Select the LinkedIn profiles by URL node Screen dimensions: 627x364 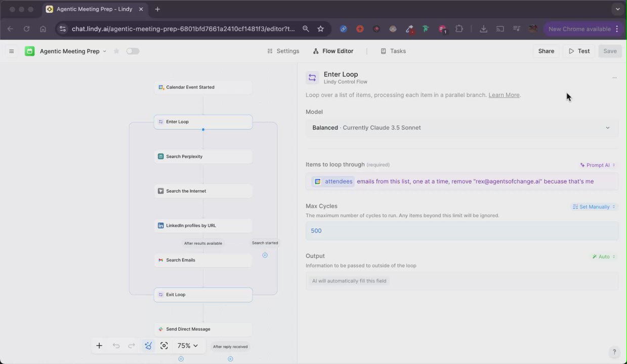pos(203,225)
